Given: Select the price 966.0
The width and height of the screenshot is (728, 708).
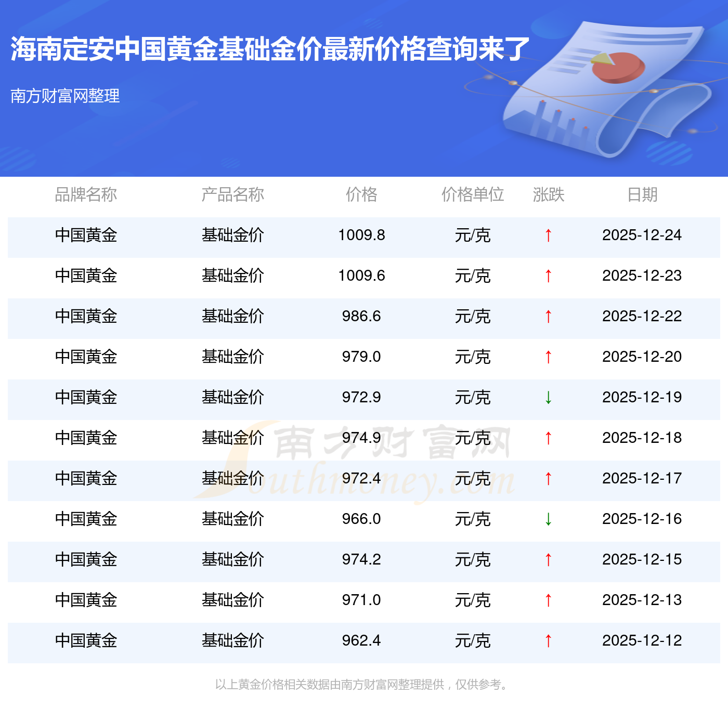Looking at the screenshot, I should point(361,519).
